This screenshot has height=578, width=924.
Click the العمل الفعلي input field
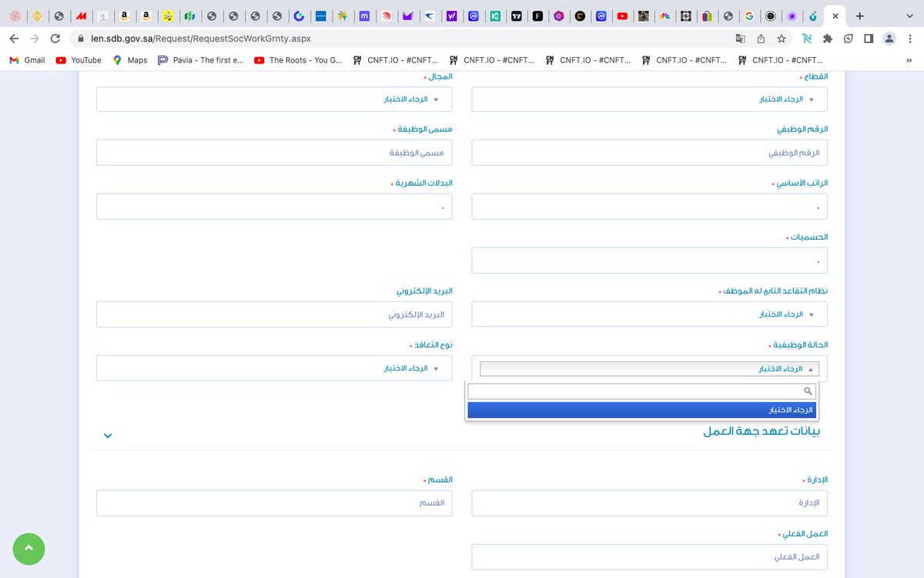(649, 557)
